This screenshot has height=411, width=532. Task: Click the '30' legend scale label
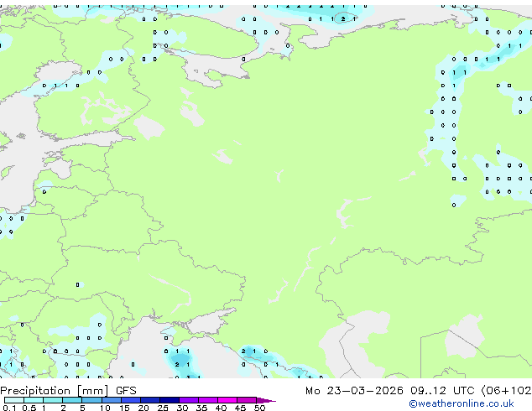click(x=182, y=408)
